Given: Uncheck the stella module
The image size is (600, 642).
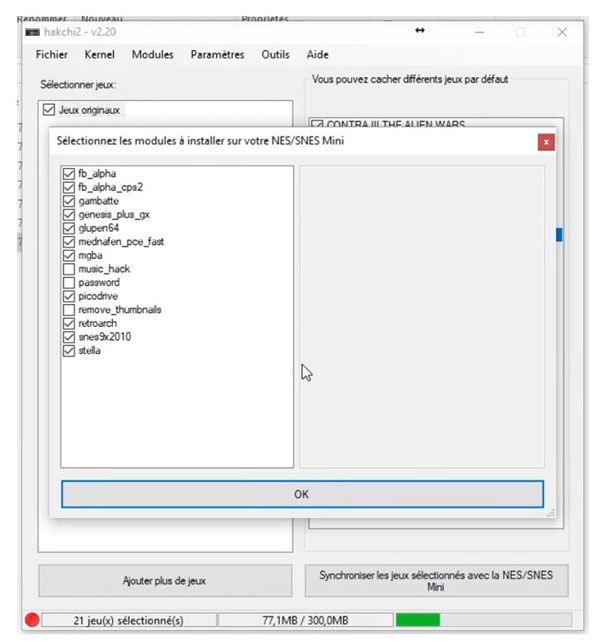Looking at the screenshot, I should tap(69, 351).
